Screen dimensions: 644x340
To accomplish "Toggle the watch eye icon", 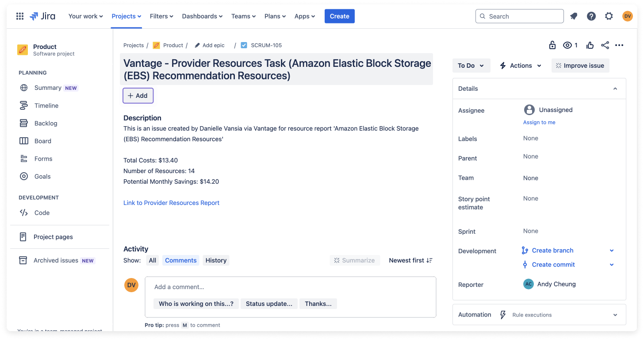I will coord(567,45).
